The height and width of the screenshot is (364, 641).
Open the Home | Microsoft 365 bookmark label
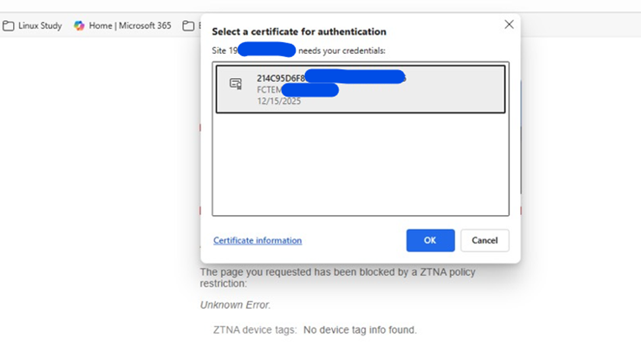(130, 26)
